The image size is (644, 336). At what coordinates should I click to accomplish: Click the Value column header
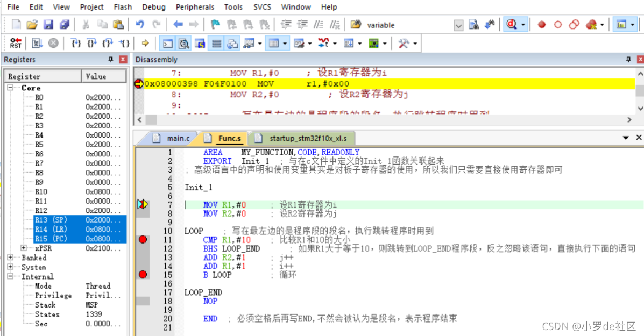pyautogui.click(x=104, y=76)
